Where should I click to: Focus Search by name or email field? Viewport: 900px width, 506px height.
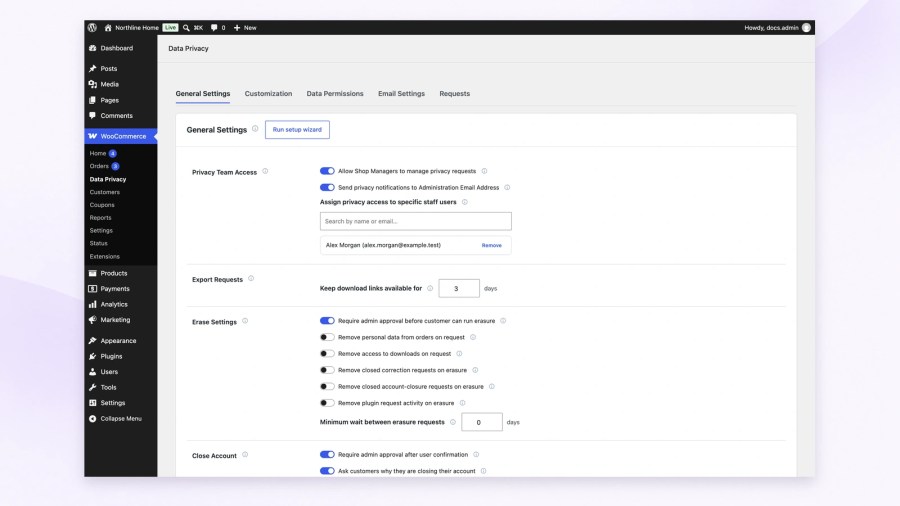tap(416, 221)
